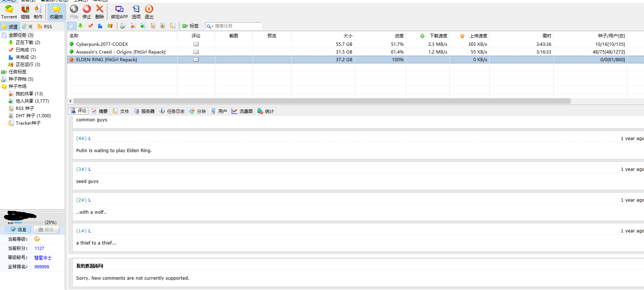Click 退出 to exit the application
The image size is (644, 290).
(x=149, y=12)
